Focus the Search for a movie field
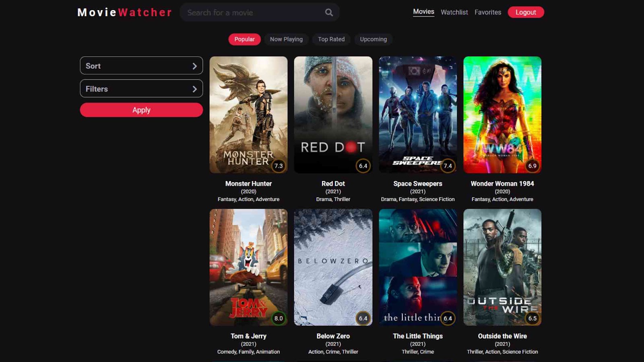The image size is (644, 362). (260, 12)
